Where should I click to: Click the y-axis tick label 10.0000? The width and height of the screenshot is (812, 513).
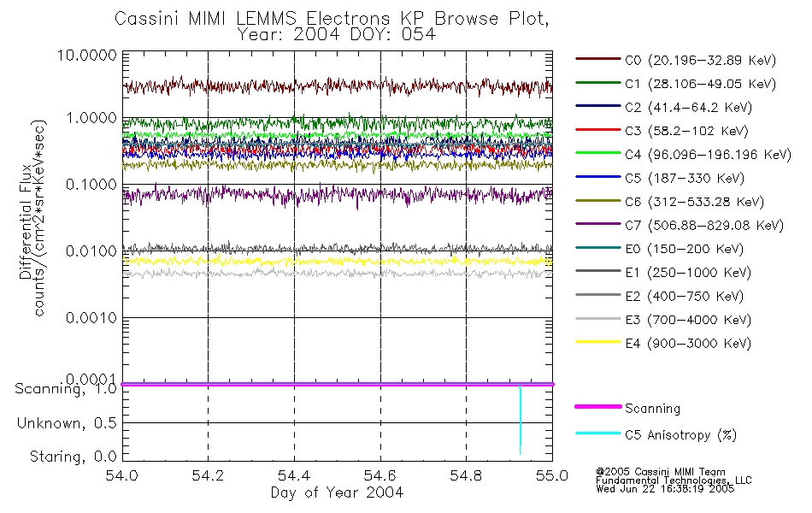[87, 56]
